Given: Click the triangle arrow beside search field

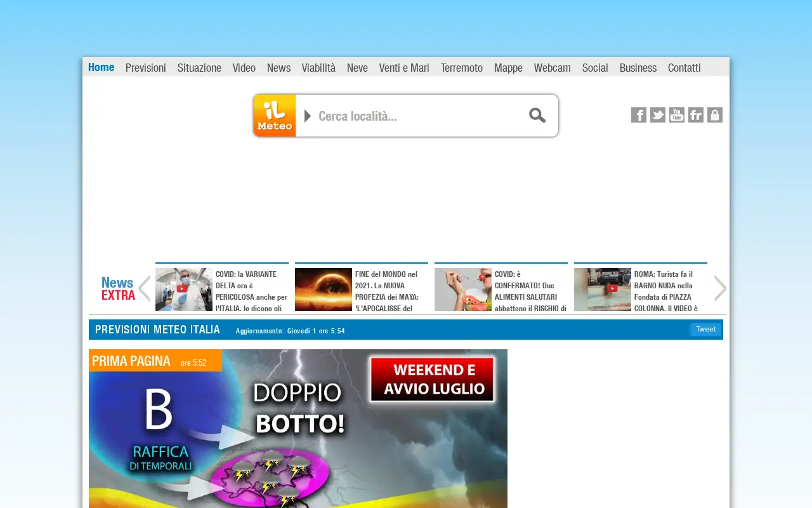Looking at the screenshot, I should (308, 116).
